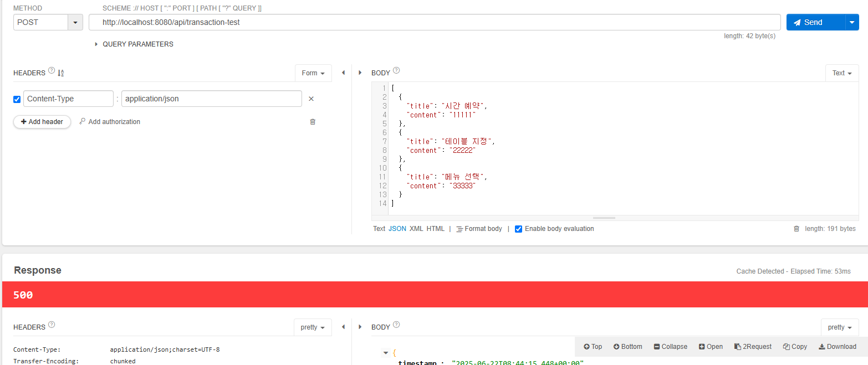Open the response headers pretty dropdown
The image size is (868, 365).
(313, 327)
